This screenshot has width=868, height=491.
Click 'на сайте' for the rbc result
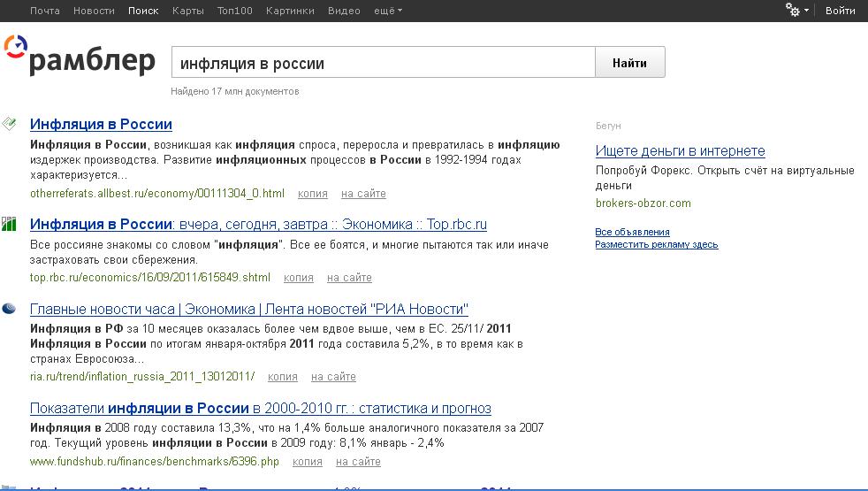pos(349,278)
